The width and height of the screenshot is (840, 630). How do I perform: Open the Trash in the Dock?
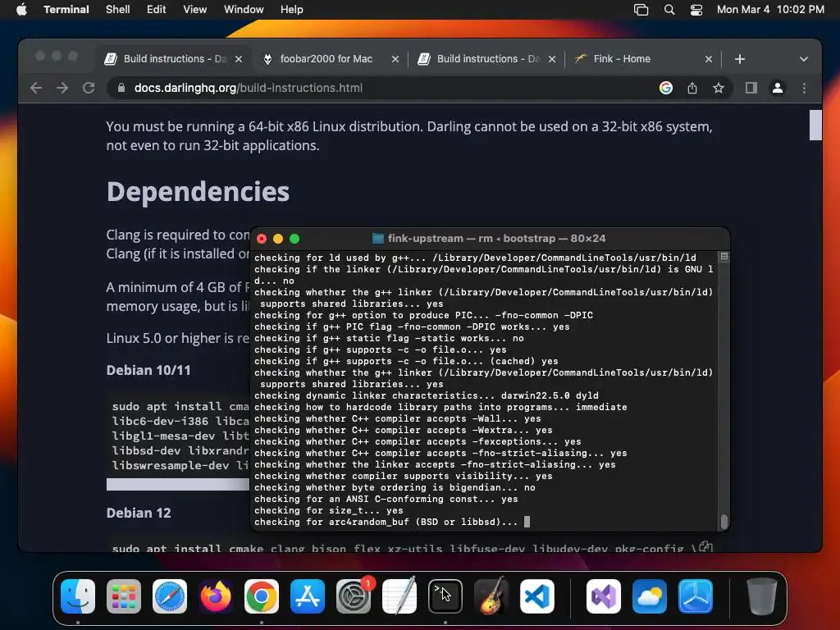(762, 596)
